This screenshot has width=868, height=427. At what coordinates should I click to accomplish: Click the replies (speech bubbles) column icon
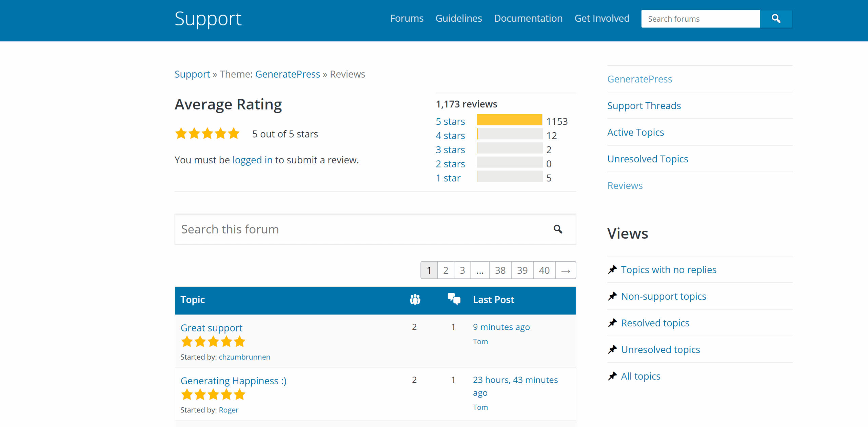(x=454, y=299)
